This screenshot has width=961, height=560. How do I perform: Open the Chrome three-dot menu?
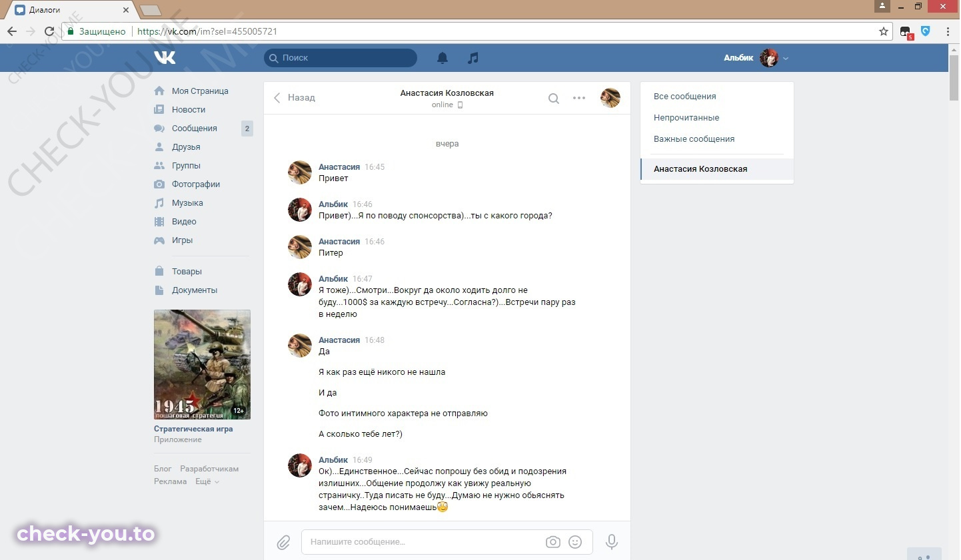[948, 31]
